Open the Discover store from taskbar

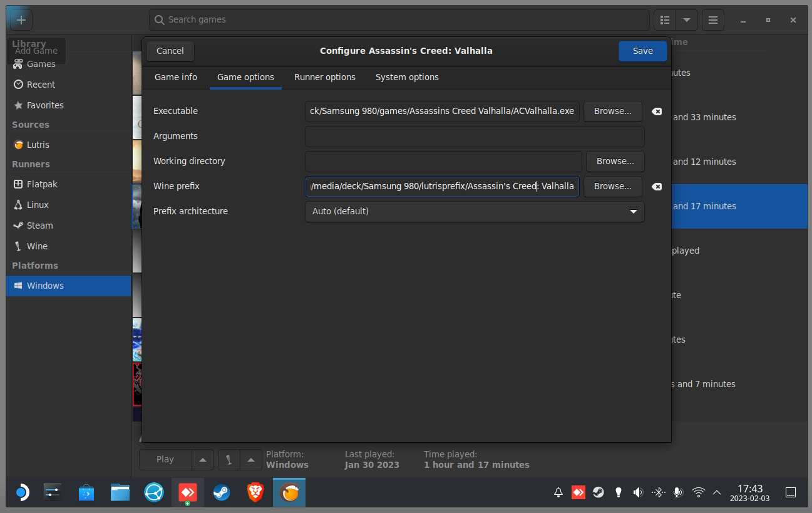(x=86, y=493)
